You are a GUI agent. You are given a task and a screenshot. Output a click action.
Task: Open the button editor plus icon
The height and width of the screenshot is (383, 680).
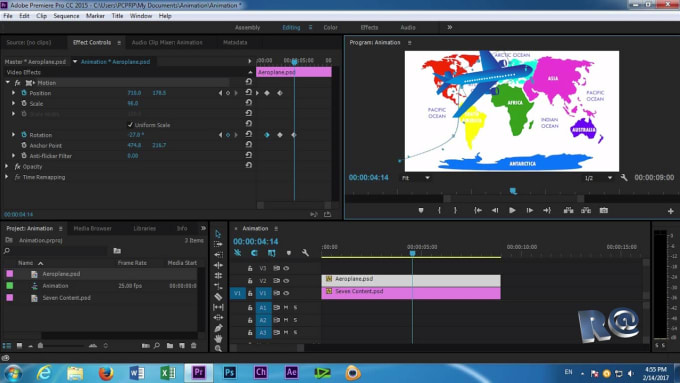tap(670, 211)
